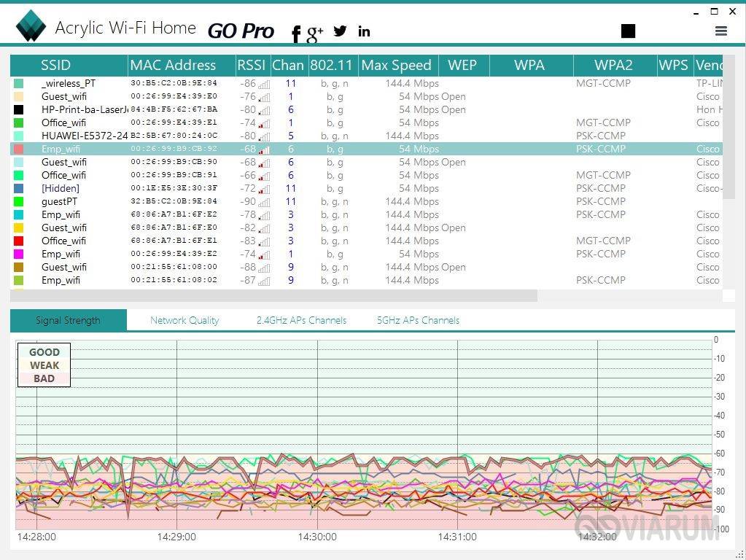
Task: Open the 2.4GHz APs Channels tab
Action: click(x=301, y=320)
